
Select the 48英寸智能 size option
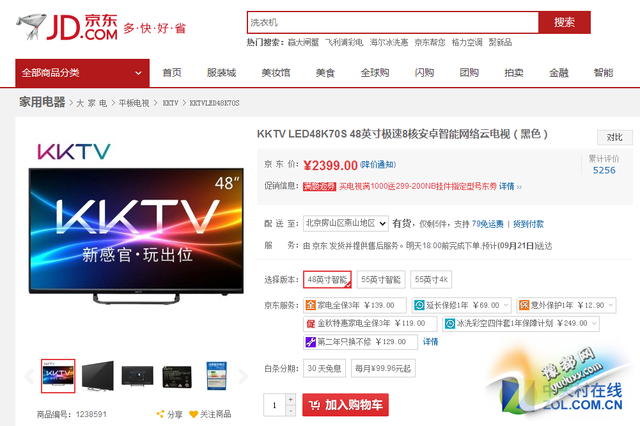(x=328, y=280)
